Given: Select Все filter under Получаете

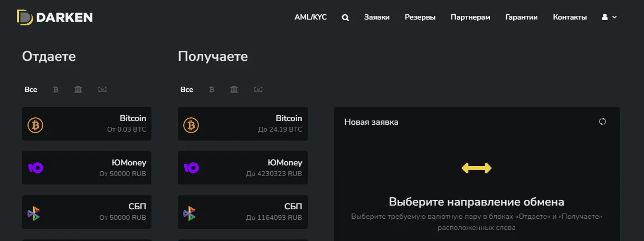Looking at the screenshot, I should [x=187, y=90].
